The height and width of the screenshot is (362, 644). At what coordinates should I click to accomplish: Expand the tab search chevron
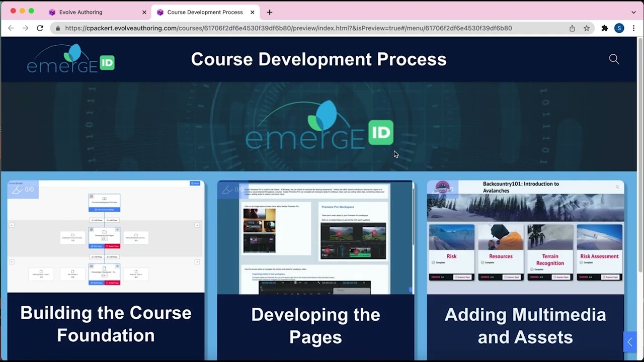pyautogui.click(x=633, y=12)
